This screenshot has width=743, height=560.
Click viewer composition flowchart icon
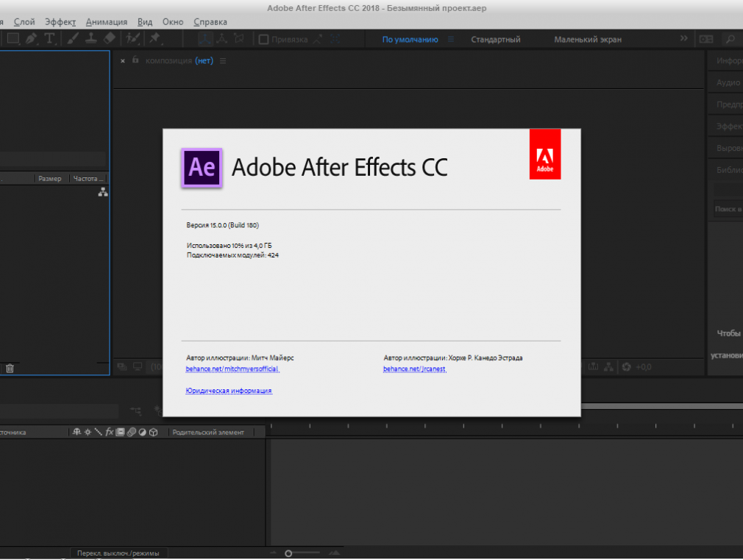(609, 366)
